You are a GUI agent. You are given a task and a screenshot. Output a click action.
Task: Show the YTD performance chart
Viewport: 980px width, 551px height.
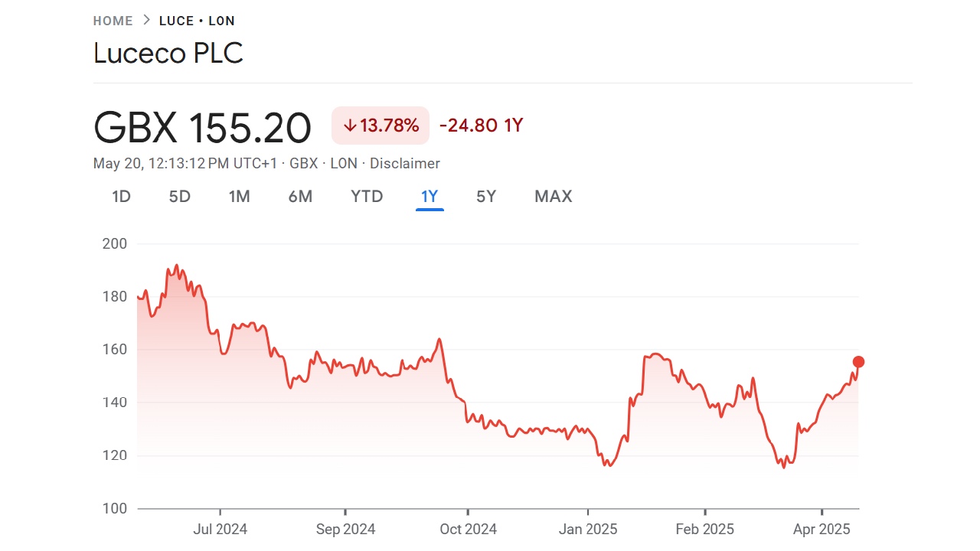366,197
